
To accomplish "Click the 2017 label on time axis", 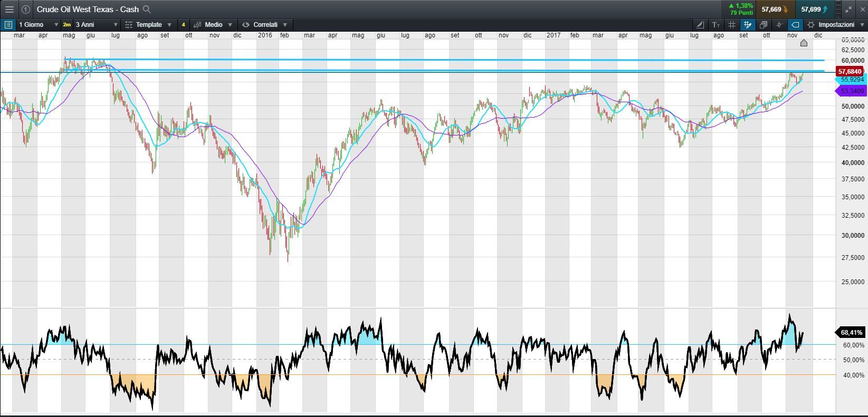I will [x=554, y=35].
